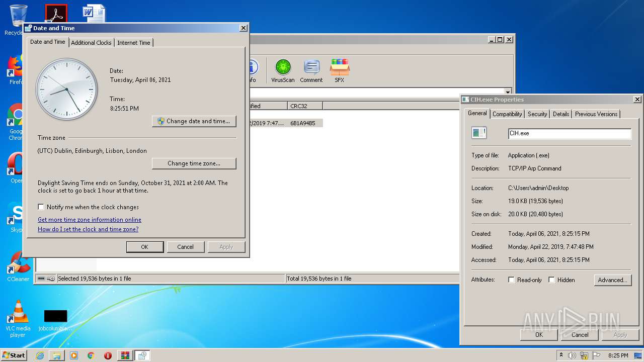Switch to WinRAR taskbar button
The height and width of the screenshot is (362, 644).
pos(125,355)
